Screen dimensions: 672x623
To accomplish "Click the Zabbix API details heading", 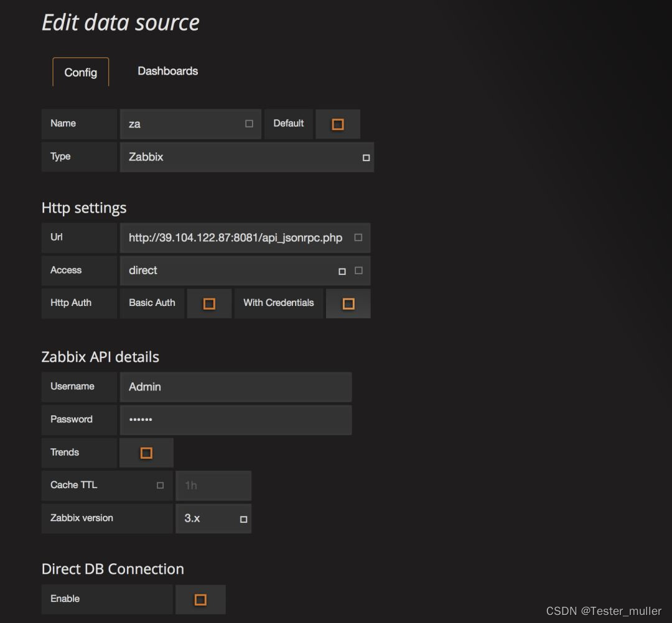I will tap(100, 357).
